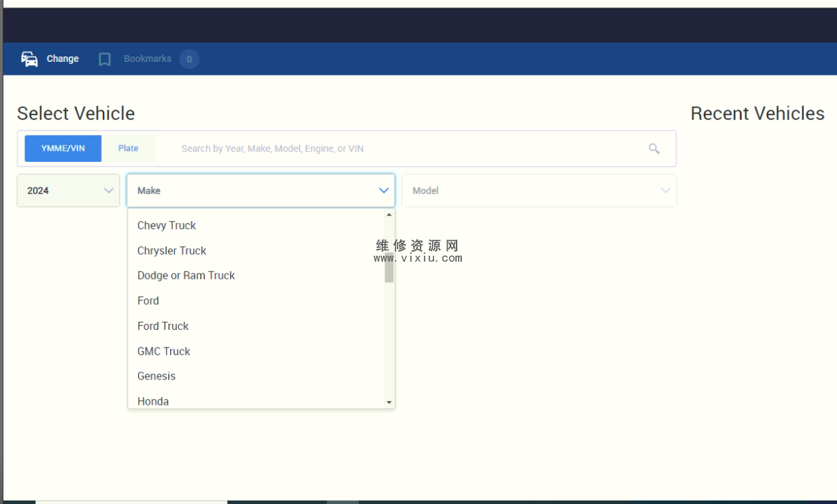Collapse the Make dropdown chevron

(384, 190)
